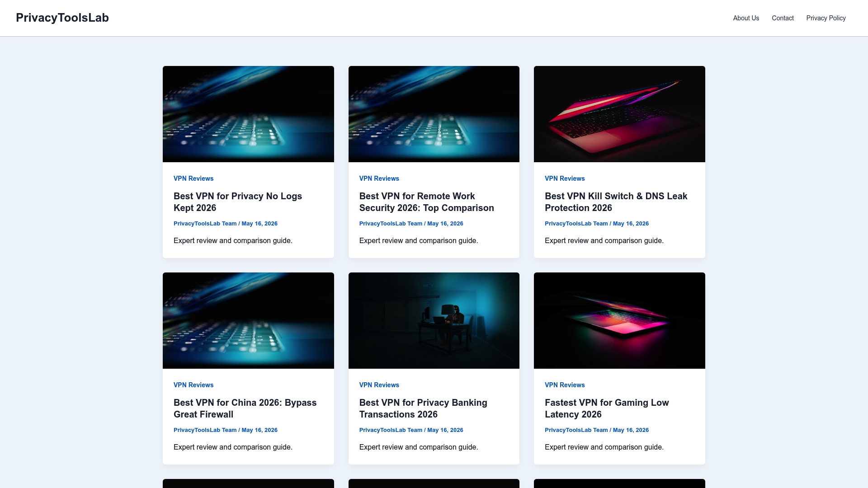Read Best VPN for Privacy Banking Transactions 2026

click(423, 408)
